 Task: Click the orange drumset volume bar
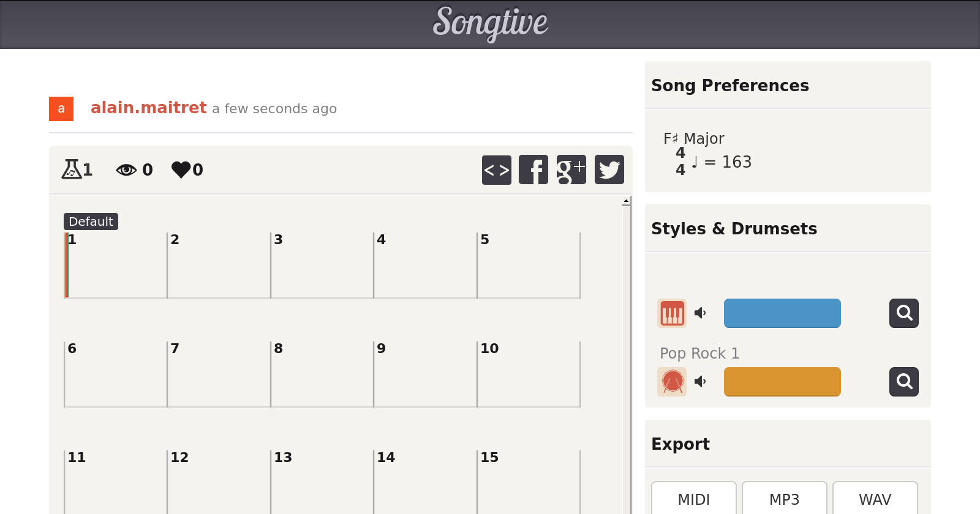[782, 382]
